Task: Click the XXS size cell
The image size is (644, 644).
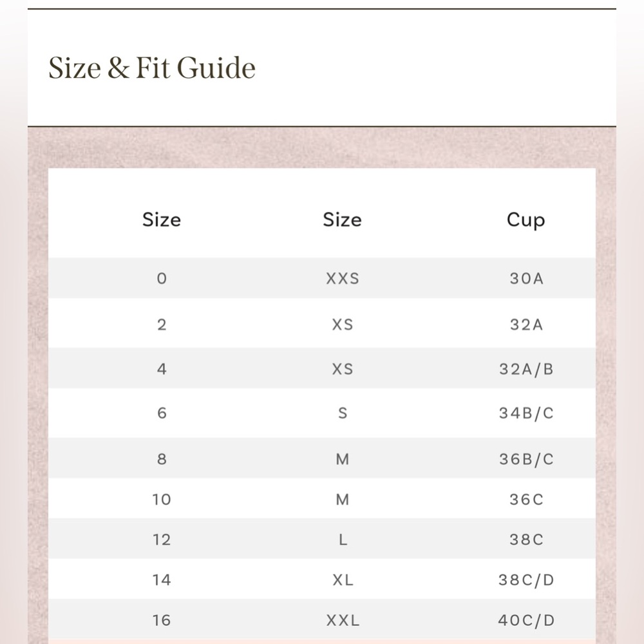Action: pyautogui.click(x=343, y=278)
